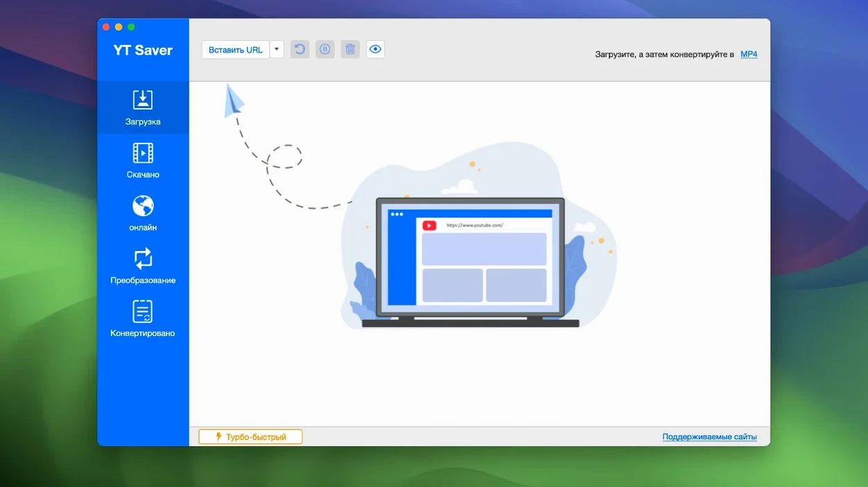
Task: Click the resume all circular arrow icon
Action: point(300,49)
